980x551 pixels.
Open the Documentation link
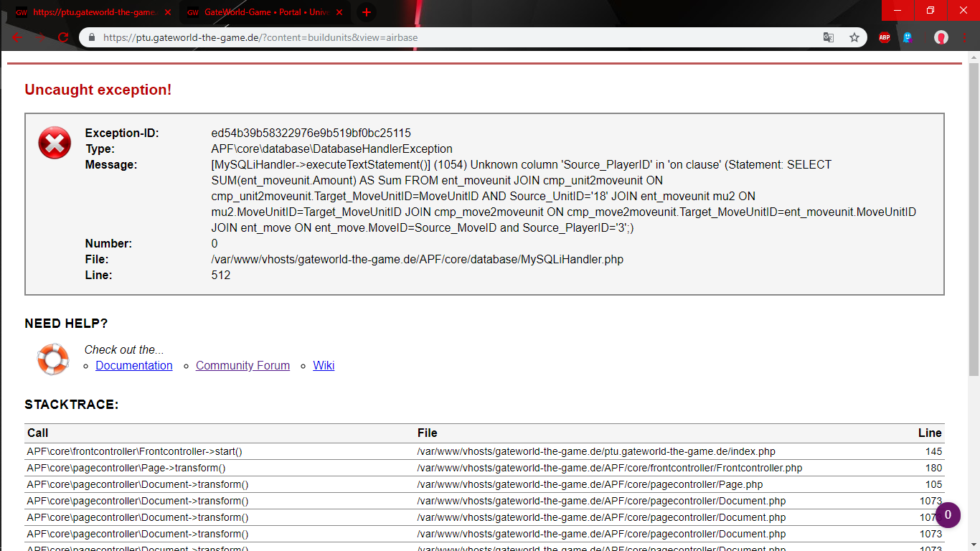coord(134,366)
